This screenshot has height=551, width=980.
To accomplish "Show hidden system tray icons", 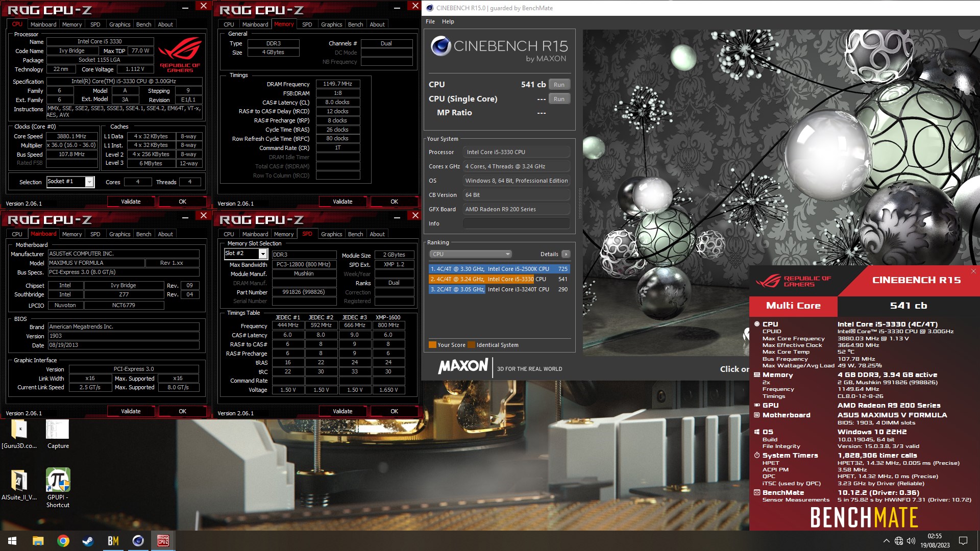I will [886, 541].
